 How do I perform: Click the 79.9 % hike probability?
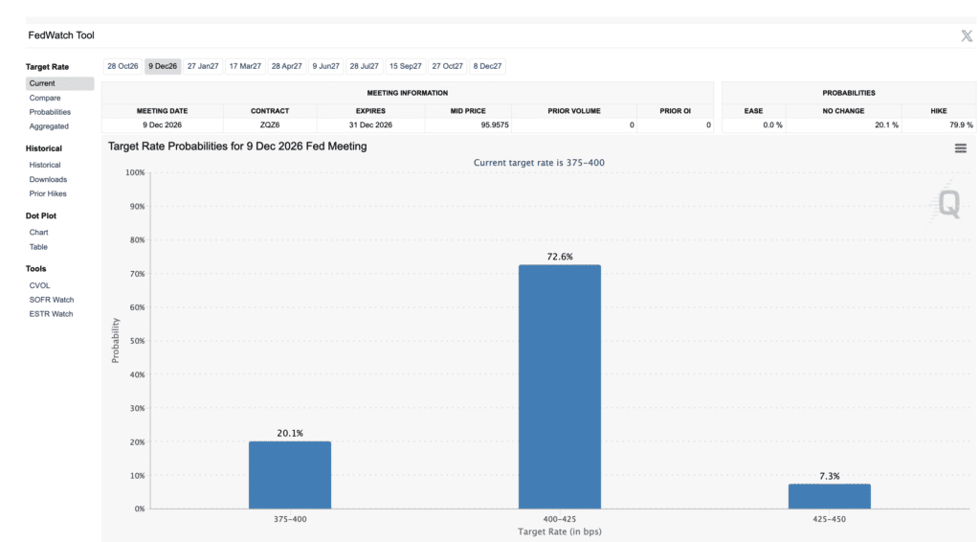(x=961, y=125)
